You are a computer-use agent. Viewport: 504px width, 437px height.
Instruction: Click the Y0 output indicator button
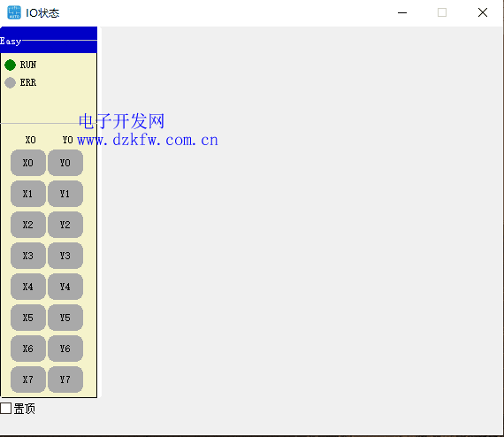click(65, 163)
